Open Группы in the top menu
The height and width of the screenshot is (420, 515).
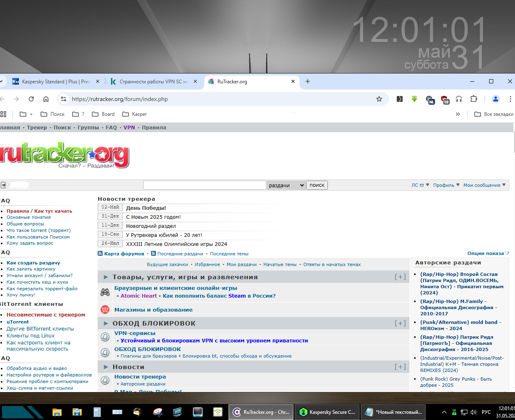88,128
